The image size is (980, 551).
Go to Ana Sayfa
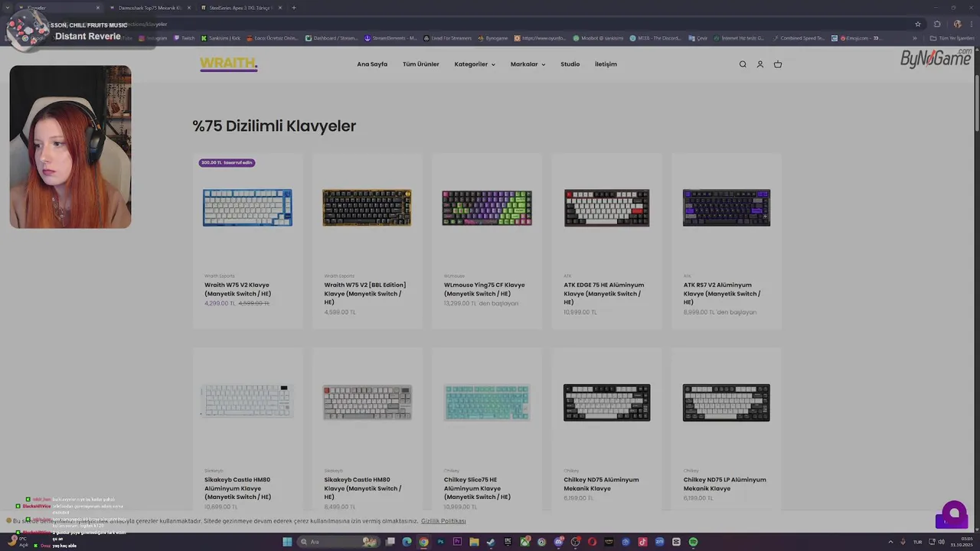(372, 64)
